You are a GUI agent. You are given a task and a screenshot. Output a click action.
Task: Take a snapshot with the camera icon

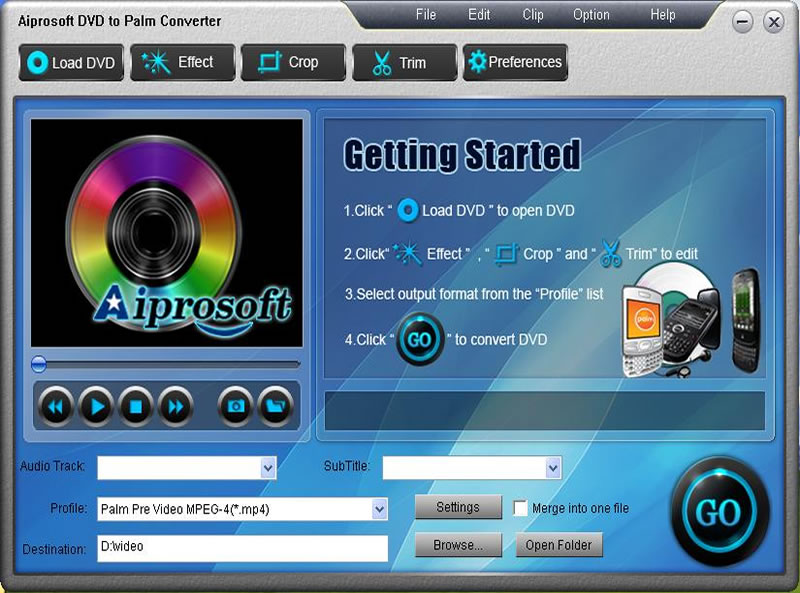[235, 406]
